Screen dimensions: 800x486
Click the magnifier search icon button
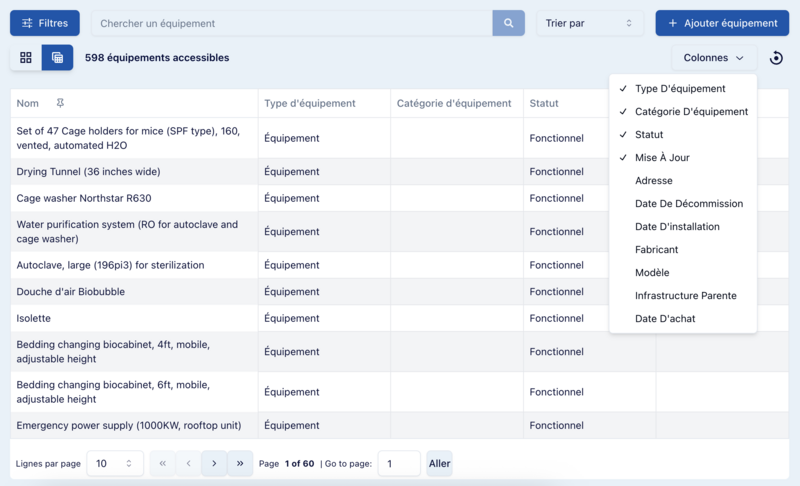(x=508, y=23)
